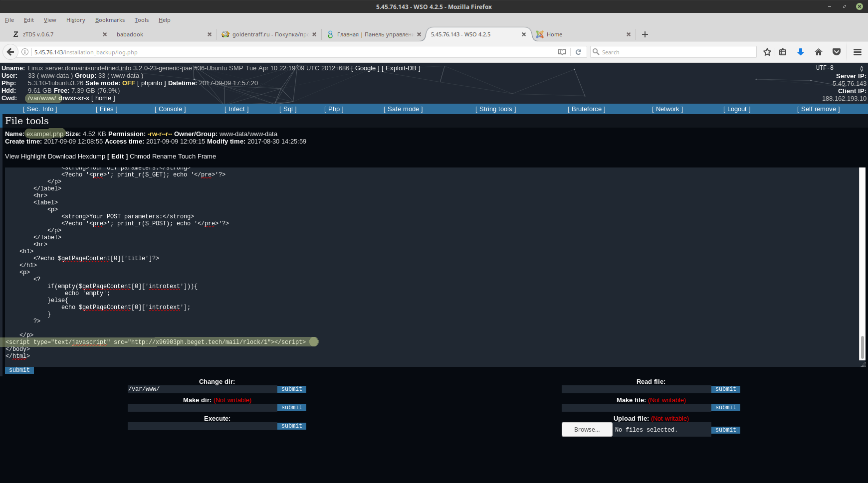Click the Exploit-DB link

point(401,68)
